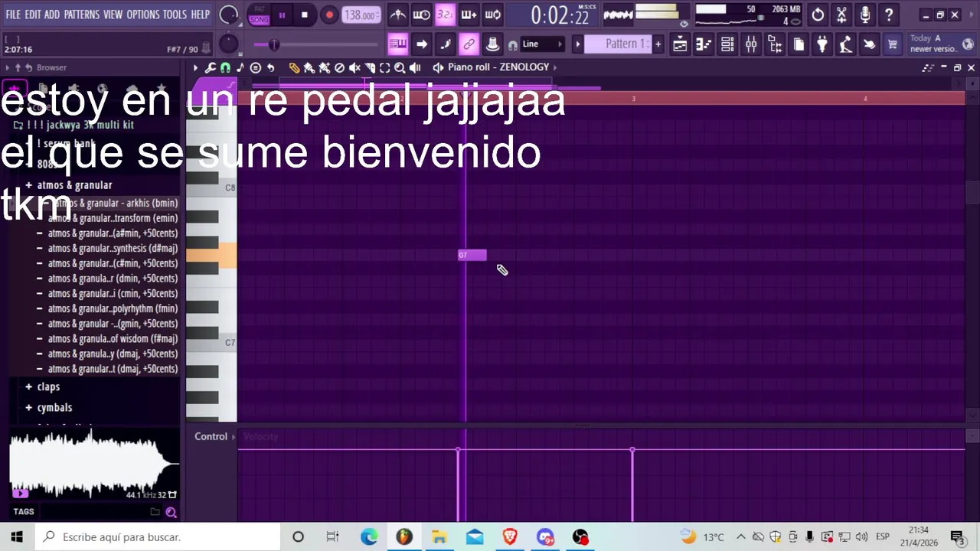Screen dimensions: 980x551
Task: Toggle overdub blend recording
Action: click(469, 15)
